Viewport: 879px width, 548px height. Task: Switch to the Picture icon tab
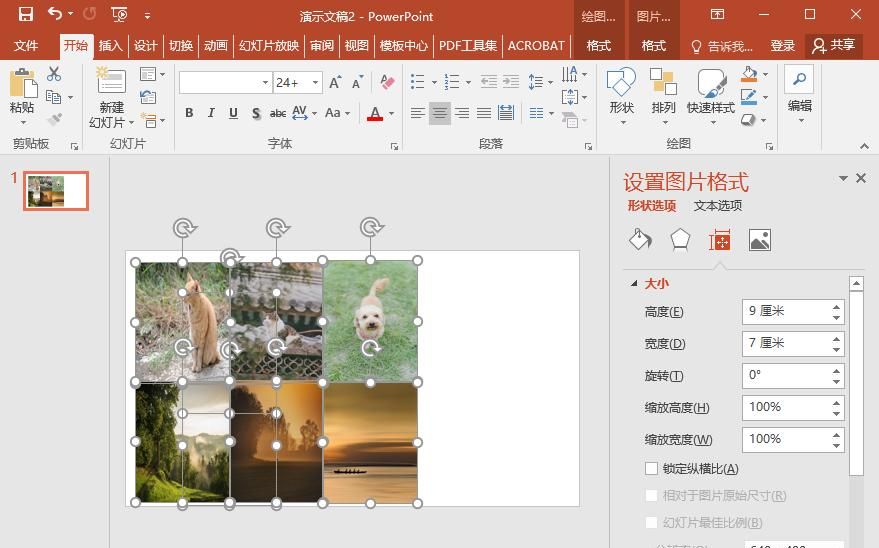click(x=760, y=240)
